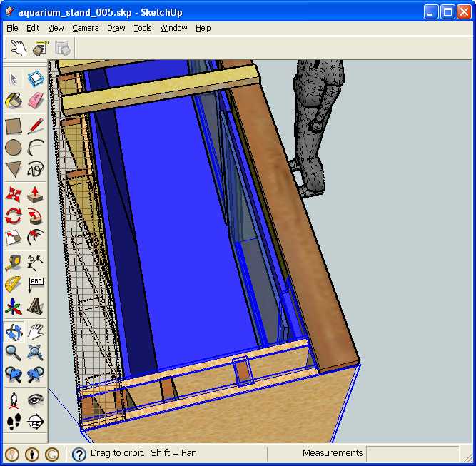Click the Next view icon
The height and width of the screenshot is (466, 476).
pyautogui.click(x=36, y=375)
